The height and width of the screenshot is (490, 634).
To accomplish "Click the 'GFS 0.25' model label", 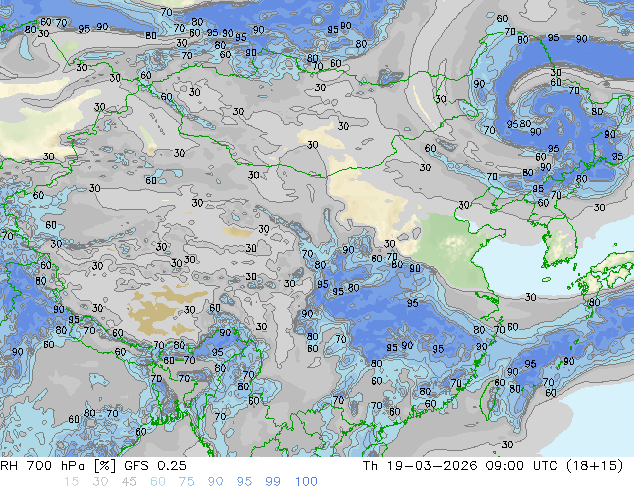I will (x=155, y=466).
